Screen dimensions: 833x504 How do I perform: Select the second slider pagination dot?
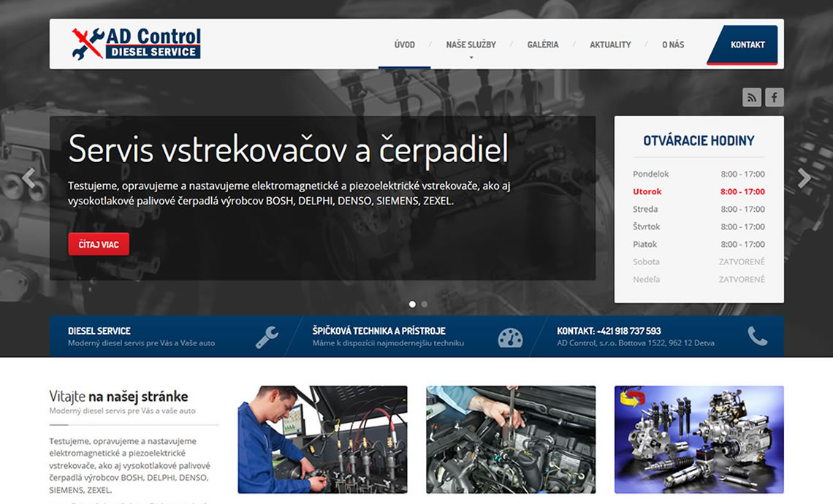click(x=424, y=305)
